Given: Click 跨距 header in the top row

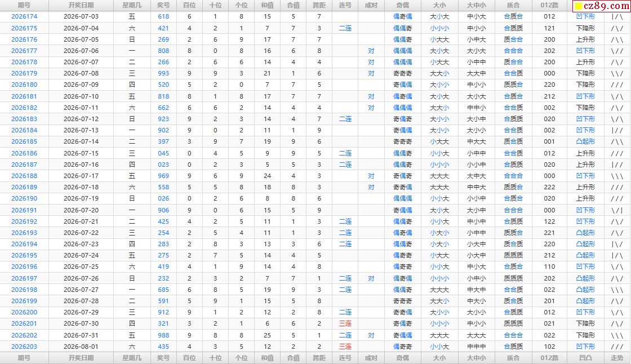Looking at the screenshot, I should (x=319, y=5).
